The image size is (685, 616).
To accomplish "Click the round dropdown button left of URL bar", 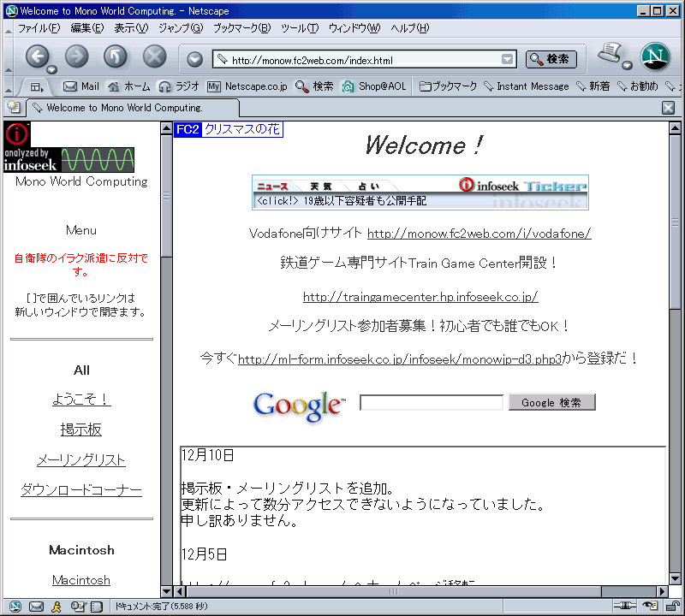I will (x=195, y=59).
